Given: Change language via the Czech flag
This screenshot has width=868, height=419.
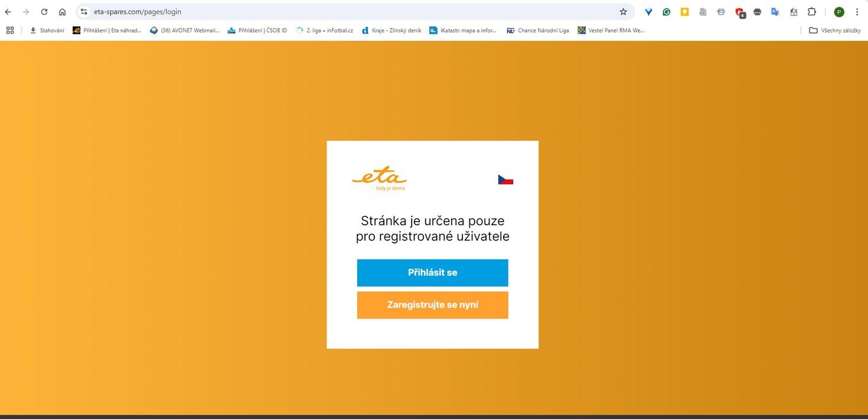Looking at the screenshot, I should pyautogui.click(x=505, y=179).
